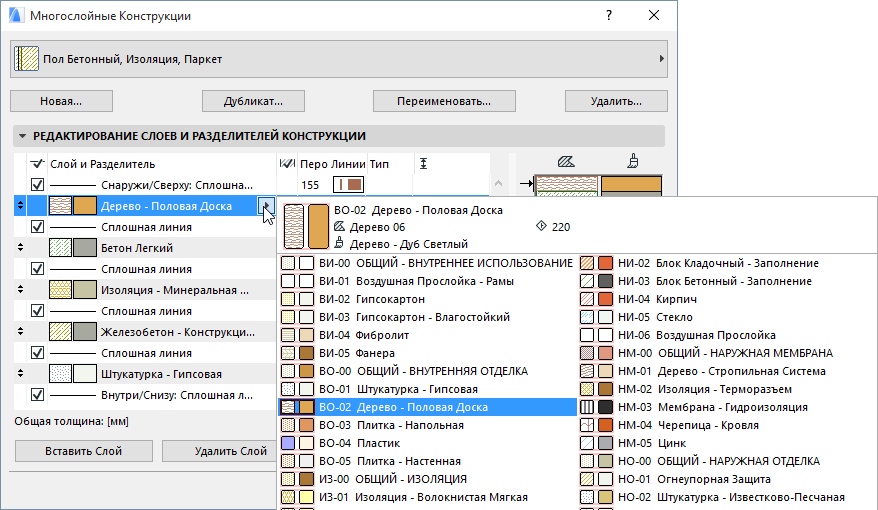Select НИ-02 Блок Кладочный - Заполнение
Viewport: 878px width, 510px height.
(x=727, y=263)
